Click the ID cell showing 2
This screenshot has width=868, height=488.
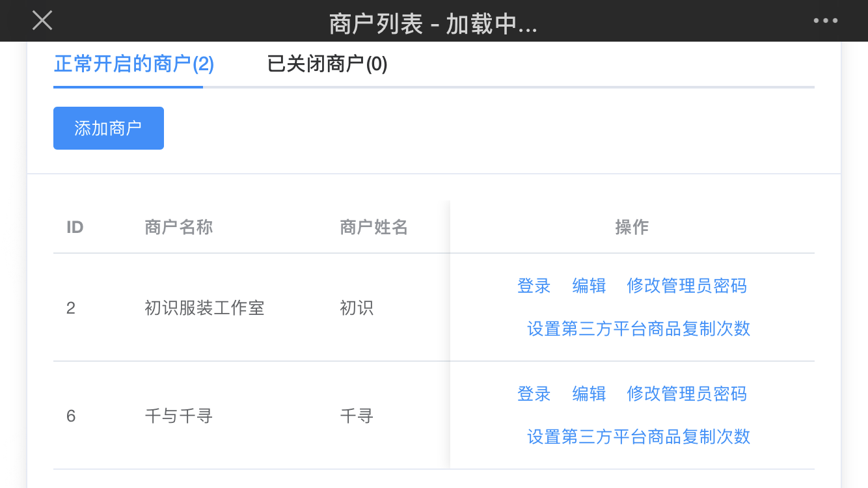pyautogui.click(x=71, y=308)
